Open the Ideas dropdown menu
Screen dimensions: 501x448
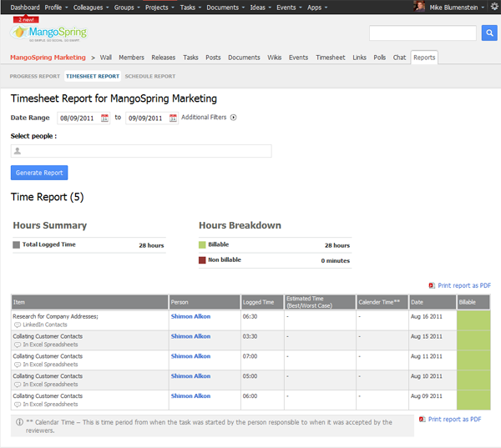point(261,8)
